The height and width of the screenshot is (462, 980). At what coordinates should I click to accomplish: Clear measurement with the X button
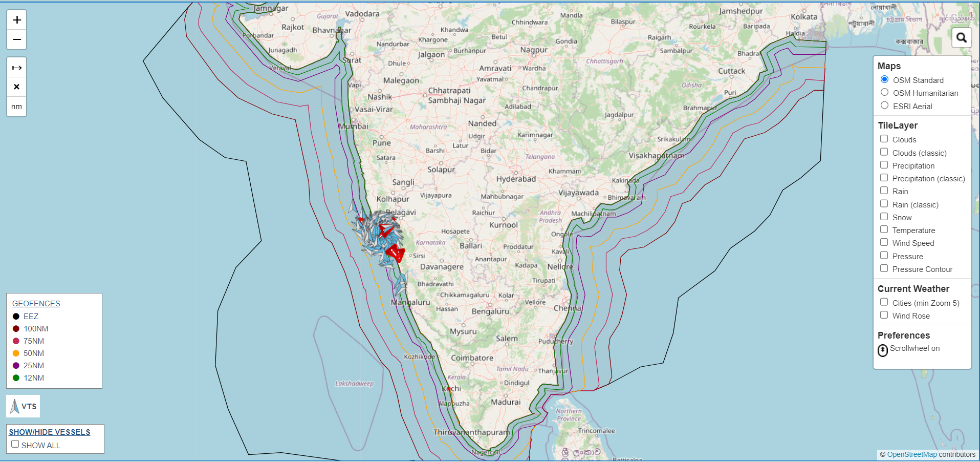[17, 87]
